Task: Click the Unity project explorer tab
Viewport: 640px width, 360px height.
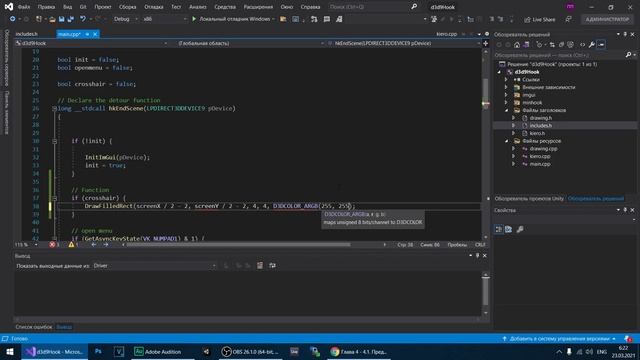Action: (529, 199)
